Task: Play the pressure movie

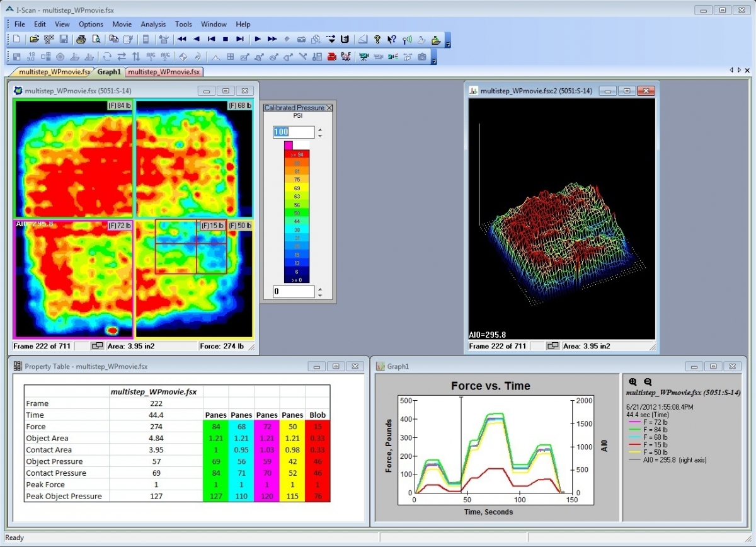Action: (258, 39)
